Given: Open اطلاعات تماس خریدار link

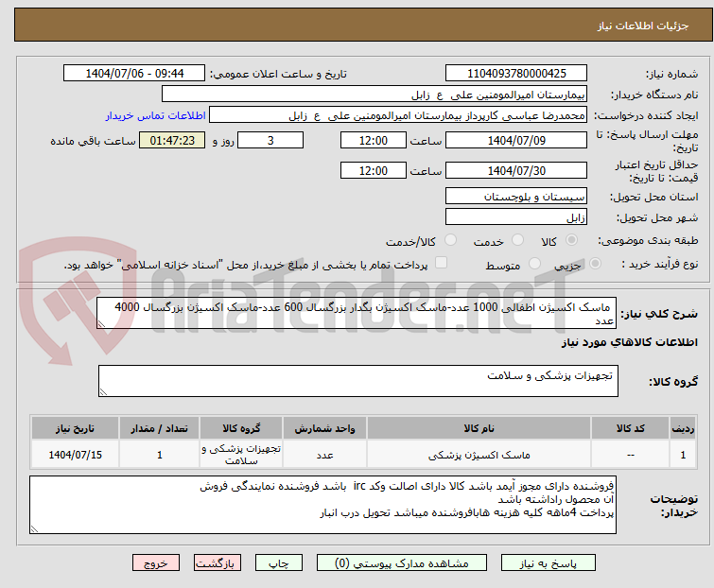Looking at the screenshot, I should 156,115.
